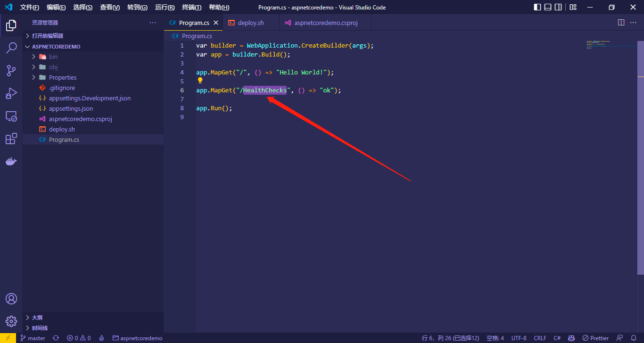Click the VS Code logo icon
This screenshot has width=644, height=343.
coord(8,7)
